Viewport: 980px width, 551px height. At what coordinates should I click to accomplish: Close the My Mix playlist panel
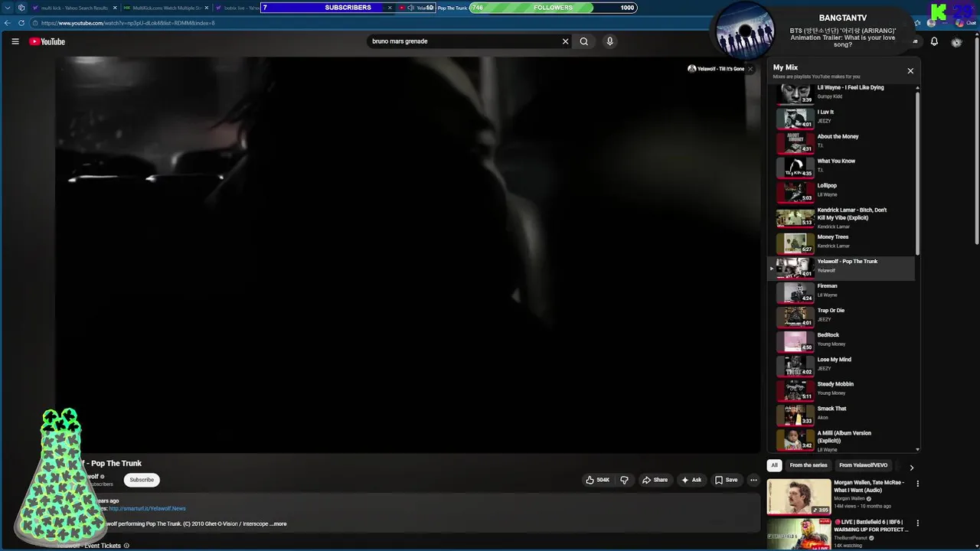(910, 70)
